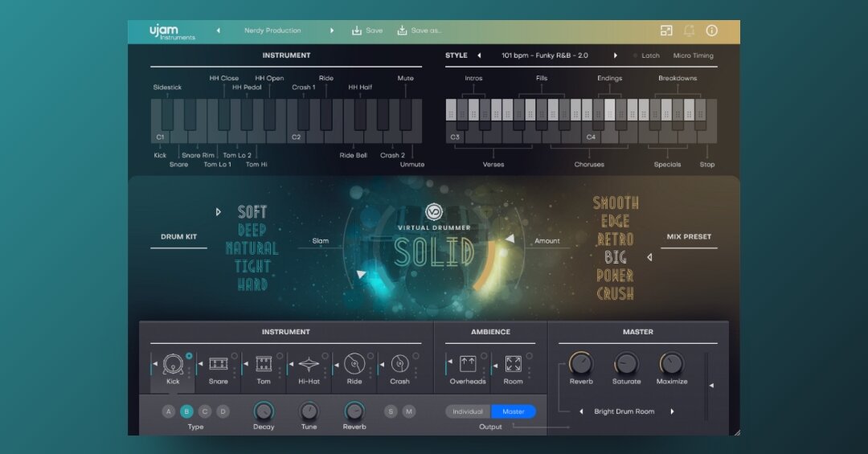Open the notifications bell icon
The image size is (868, 454).
[690, 31]
